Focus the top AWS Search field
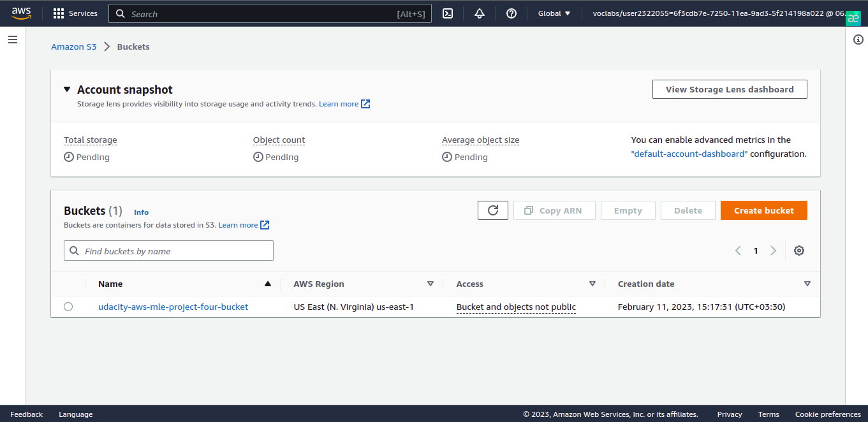868x422 pixels. 270,13
